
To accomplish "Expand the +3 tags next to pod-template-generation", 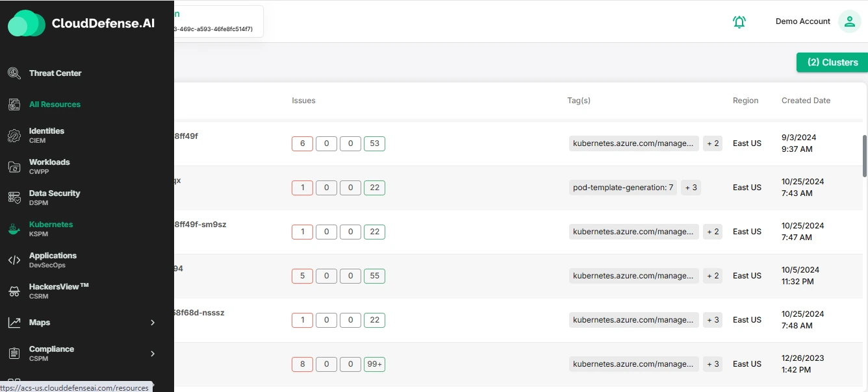I will 690,188.
